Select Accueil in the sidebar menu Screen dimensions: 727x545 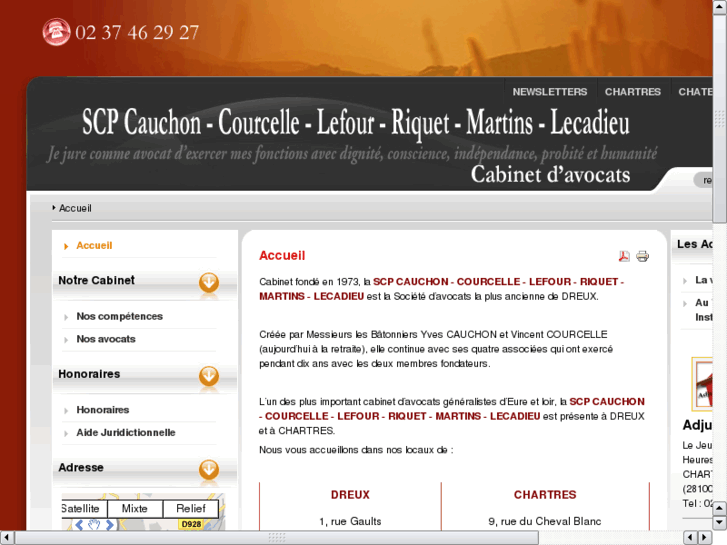pyautogui.click(x=94, y=245)
